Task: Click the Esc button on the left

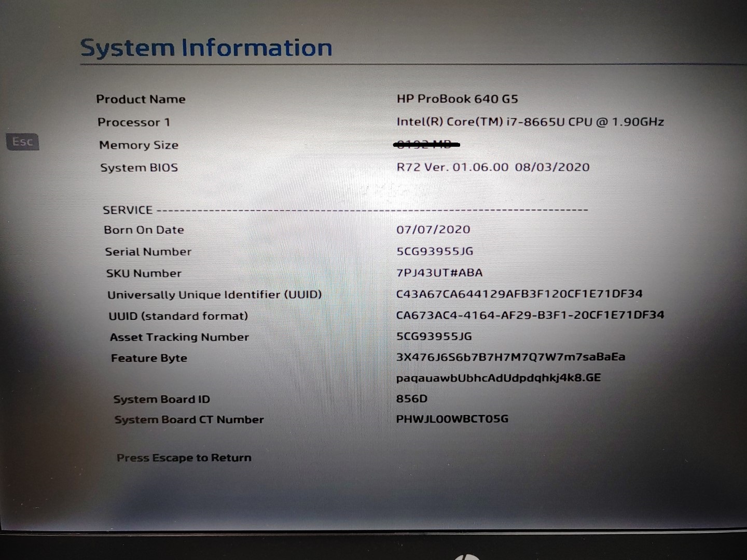Action: point(22,142)
